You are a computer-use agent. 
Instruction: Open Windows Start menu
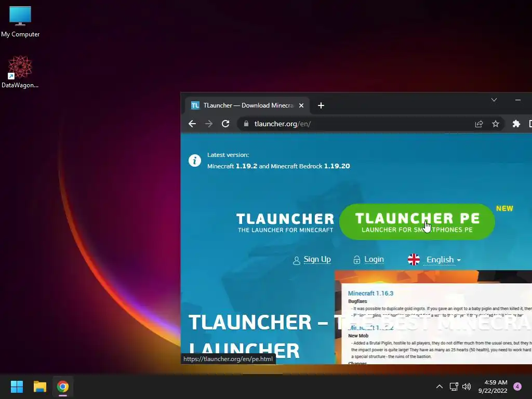(x=17, y=387)
